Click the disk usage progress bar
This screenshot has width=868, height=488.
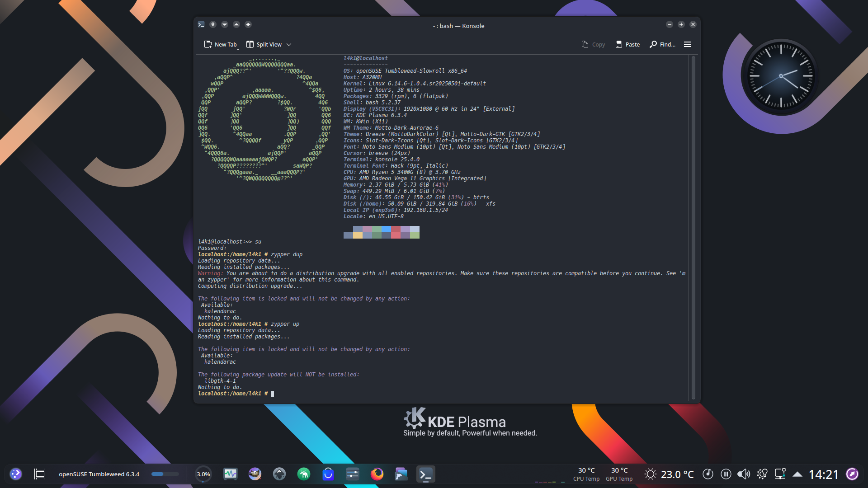click(x=165, y=474)
